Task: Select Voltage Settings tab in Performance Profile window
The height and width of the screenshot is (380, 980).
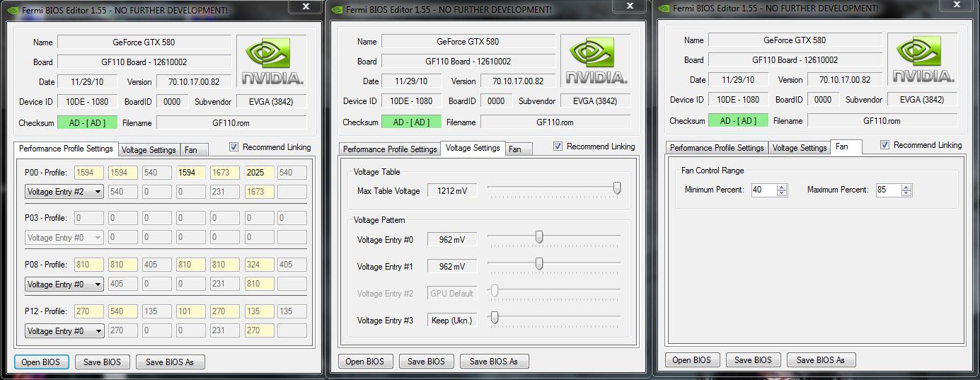Action: click(x=149, y=150)
